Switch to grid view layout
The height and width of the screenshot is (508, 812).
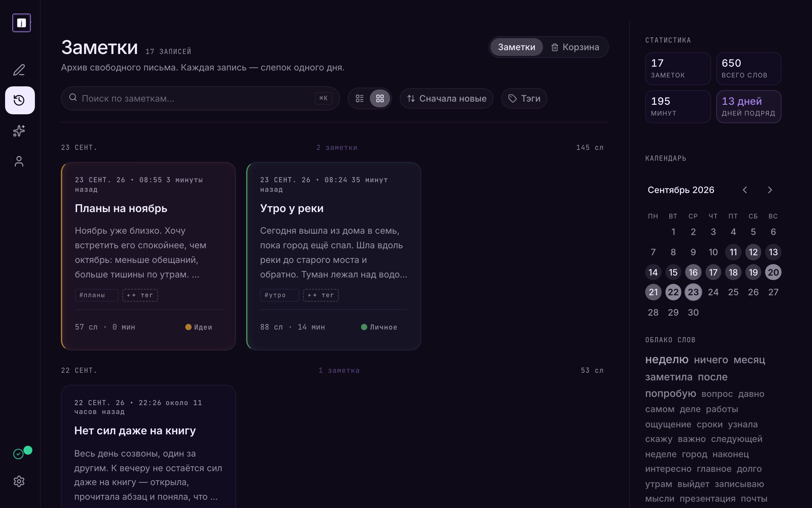380,98
